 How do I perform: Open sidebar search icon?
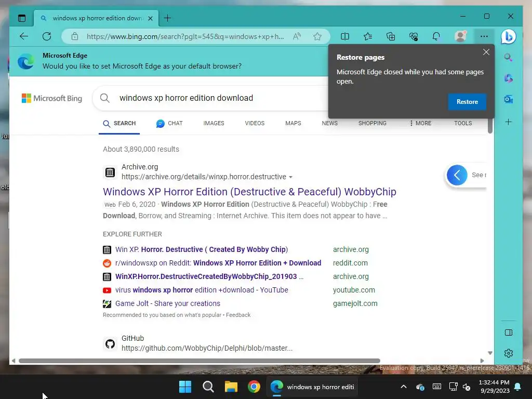click(x=508, y=57)
